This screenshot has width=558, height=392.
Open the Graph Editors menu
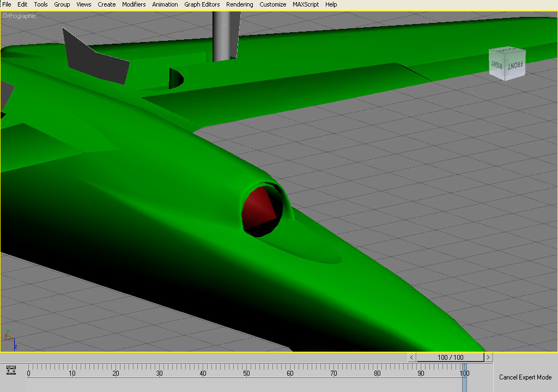pos(202,4)
